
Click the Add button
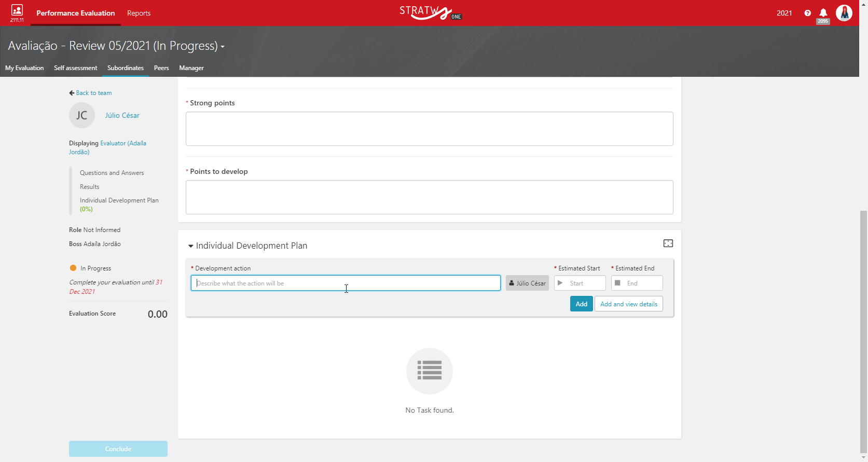pyautogui.click(x=582, y=304)
